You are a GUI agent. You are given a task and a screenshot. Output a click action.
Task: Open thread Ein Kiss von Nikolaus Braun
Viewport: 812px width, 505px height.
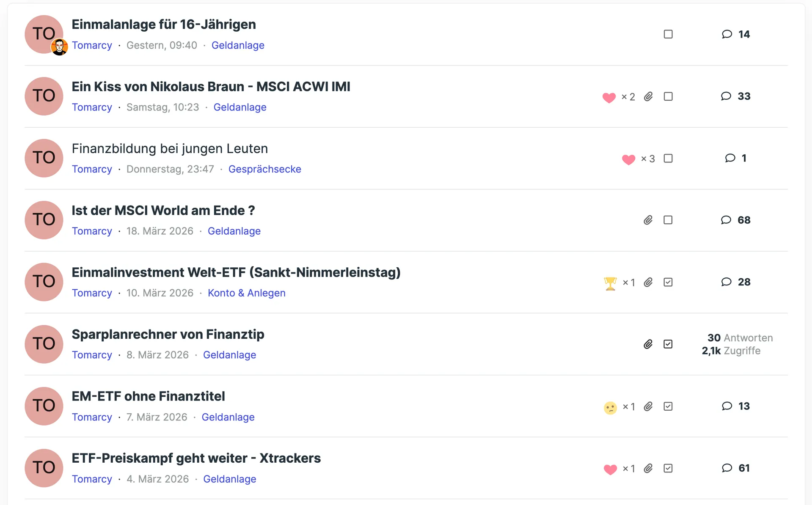tap(211, 87)
